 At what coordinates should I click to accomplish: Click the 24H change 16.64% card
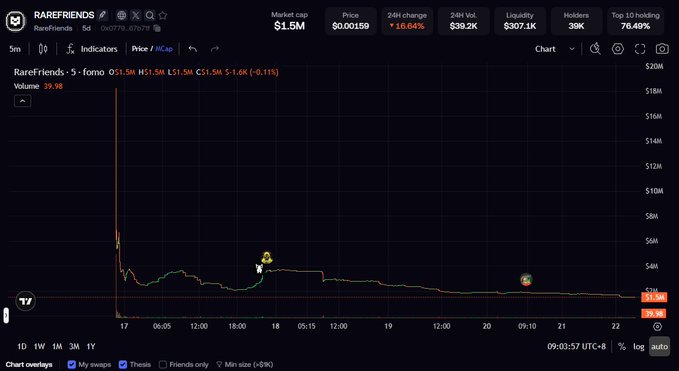pos(407,21)
